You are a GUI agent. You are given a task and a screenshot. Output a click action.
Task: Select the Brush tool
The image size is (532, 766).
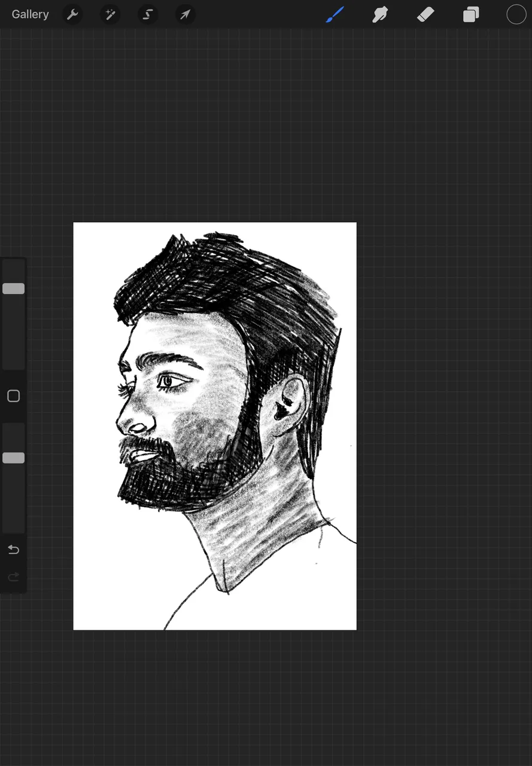(336, 14)
